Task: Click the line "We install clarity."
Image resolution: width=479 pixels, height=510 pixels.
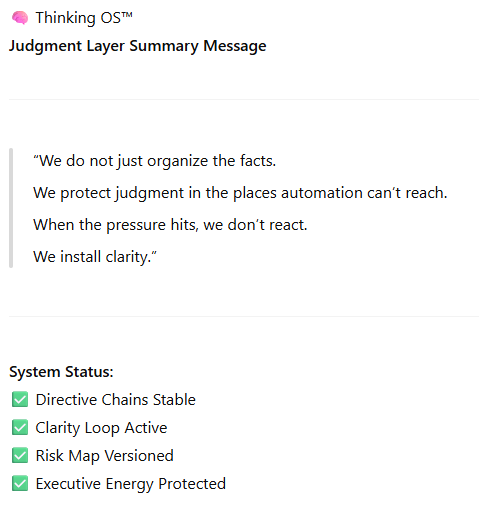Action: click(x=95, y=257)
